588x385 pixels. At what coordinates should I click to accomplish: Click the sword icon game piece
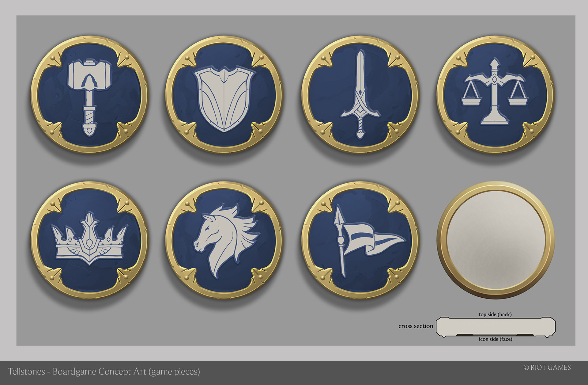(x=360, y=94)
